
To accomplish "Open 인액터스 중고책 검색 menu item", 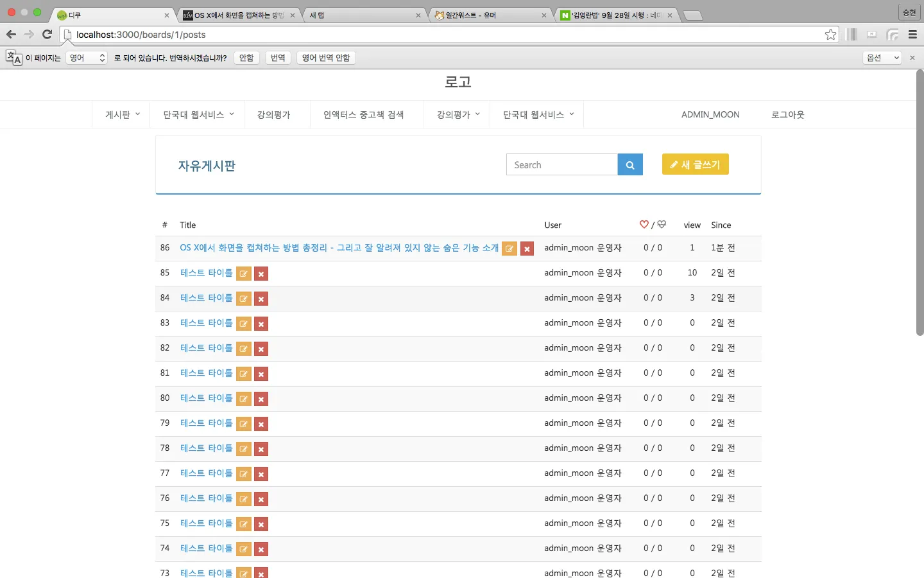I will point(363,115).
